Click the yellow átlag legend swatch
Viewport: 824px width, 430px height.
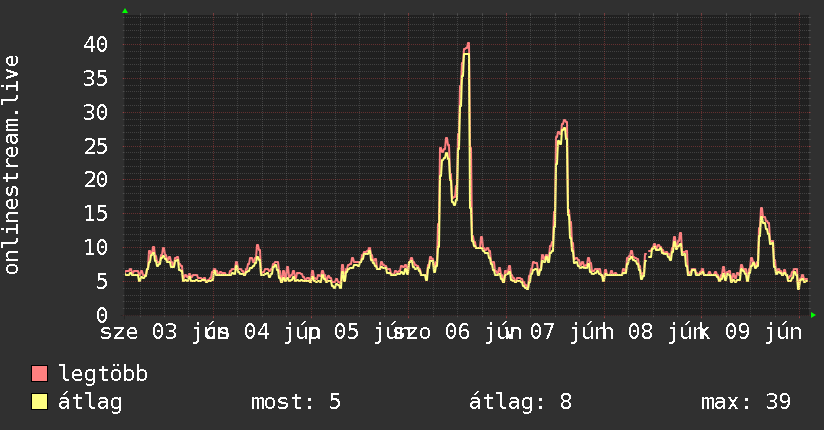[x=39, y=401]
